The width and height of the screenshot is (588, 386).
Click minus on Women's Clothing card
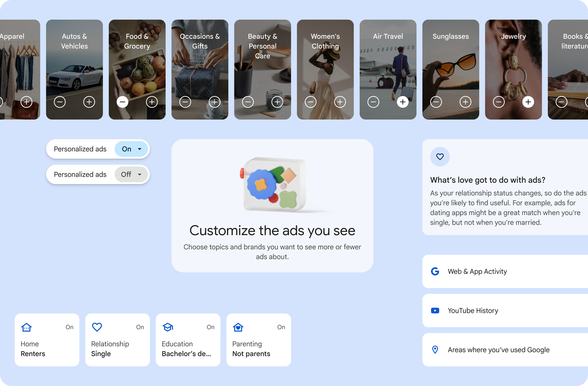(310, 102)
